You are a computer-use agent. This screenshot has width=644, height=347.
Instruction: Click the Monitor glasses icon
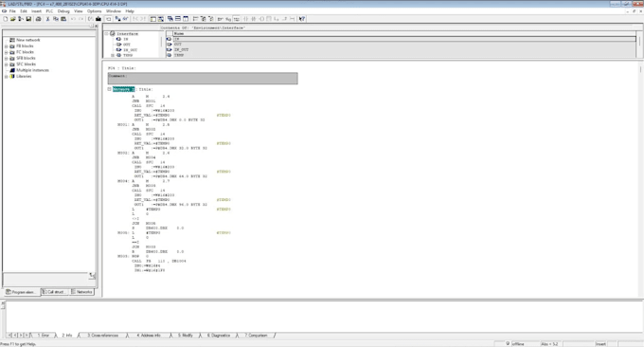[x=126, y=19]
